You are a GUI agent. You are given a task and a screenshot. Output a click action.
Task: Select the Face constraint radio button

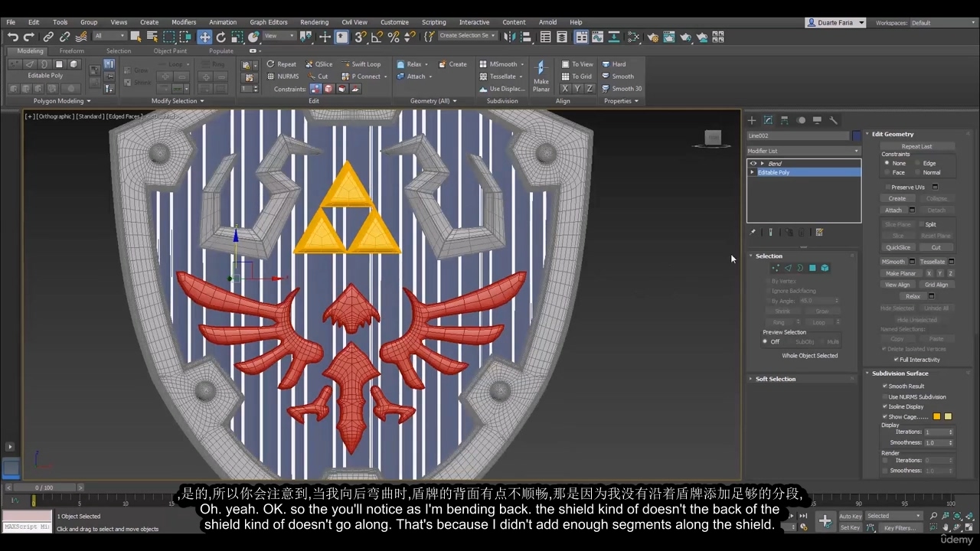[x=887, y=172]
